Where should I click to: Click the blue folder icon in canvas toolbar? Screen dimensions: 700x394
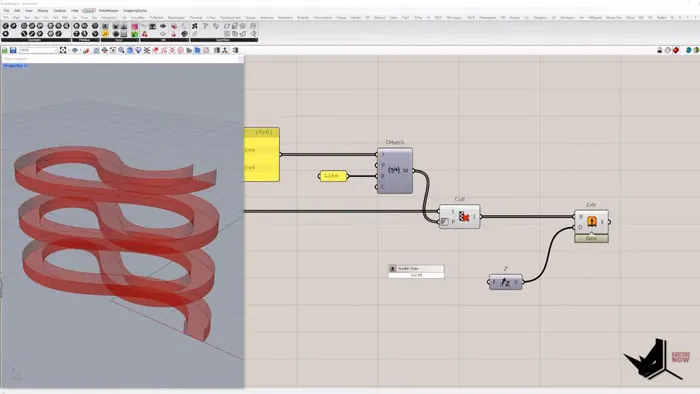tap(197, 50)
